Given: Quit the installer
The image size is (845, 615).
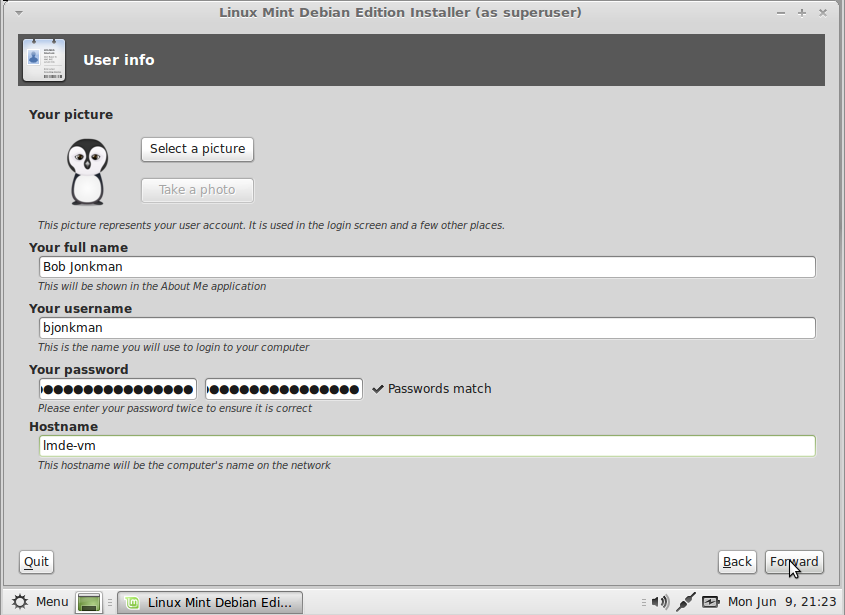Looking at the screenshot, I should point(35,561).
